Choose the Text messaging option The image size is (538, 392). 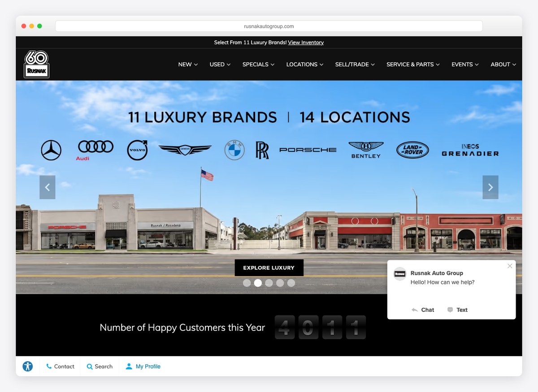coord(457,310)
